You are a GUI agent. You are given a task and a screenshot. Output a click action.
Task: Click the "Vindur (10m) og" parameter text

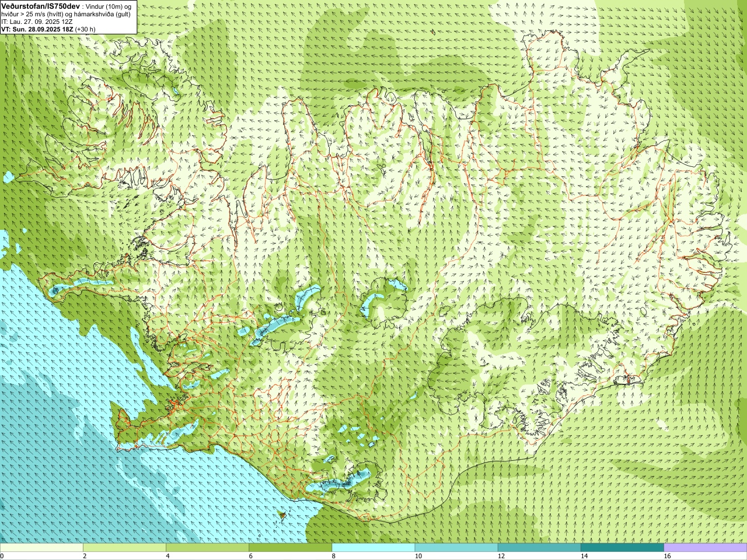pyautogui.click(x=108, y=6)
